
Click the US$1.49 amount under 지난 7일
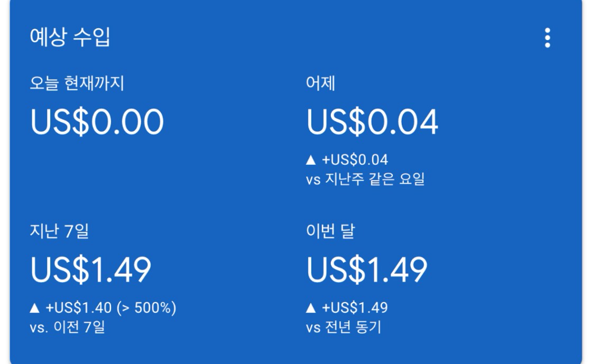tap(91, 270)
